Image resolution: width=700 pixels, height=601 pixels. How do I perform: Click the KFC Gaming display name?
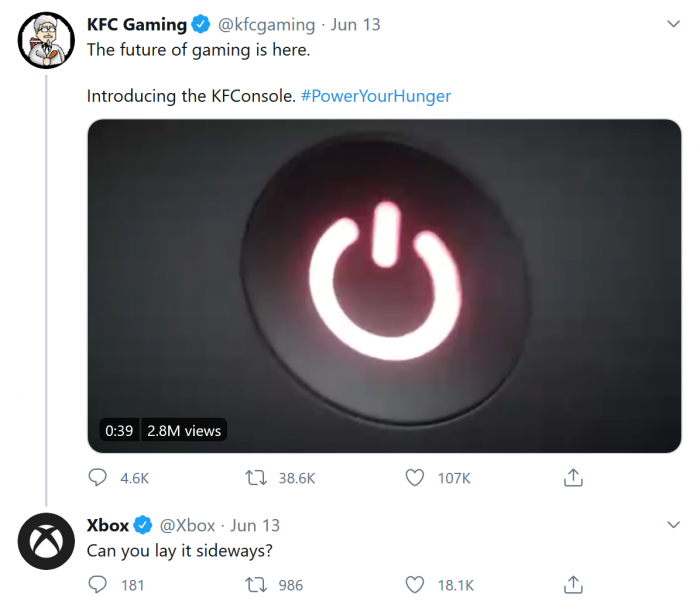(136, 24)
